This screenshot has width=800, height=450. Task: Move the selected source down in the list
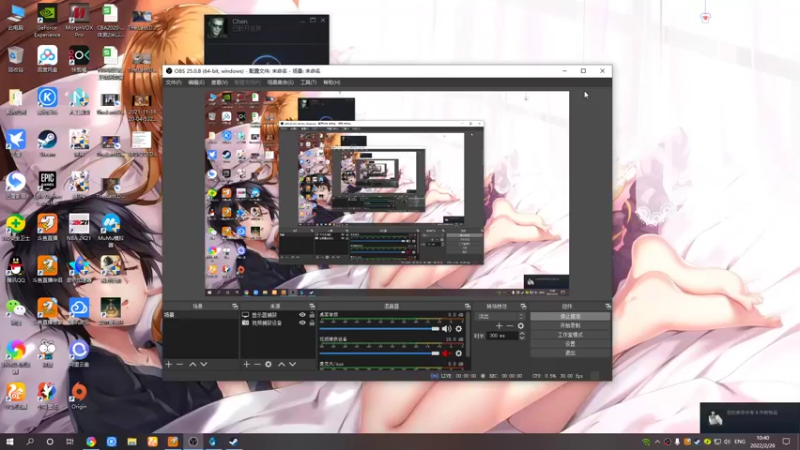tap(292, 364)
